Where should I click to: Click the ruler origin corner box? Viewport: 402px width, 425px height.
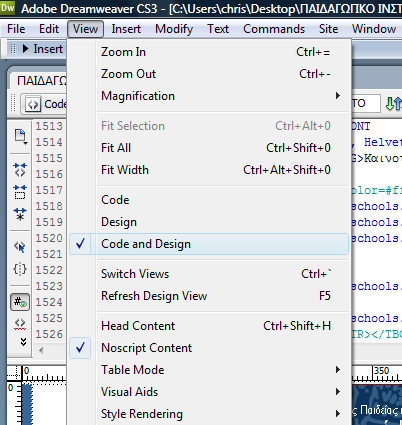click(14, 373)
